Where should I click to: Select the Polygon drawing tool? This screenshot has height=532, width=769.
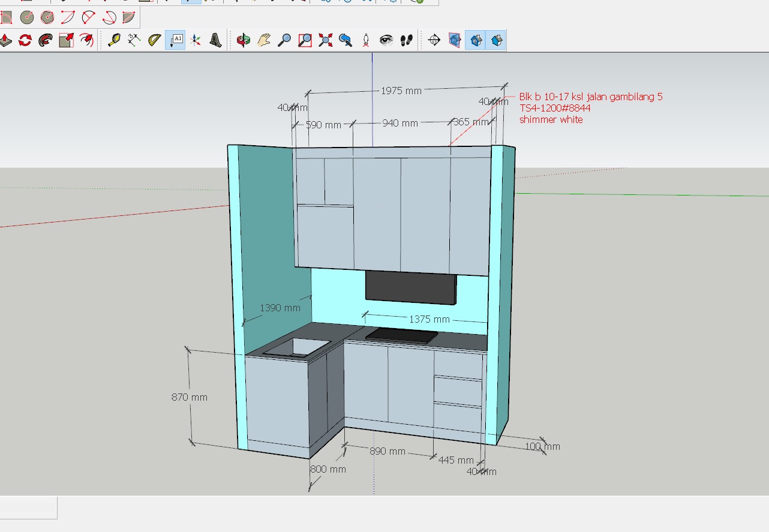(47, 17)
